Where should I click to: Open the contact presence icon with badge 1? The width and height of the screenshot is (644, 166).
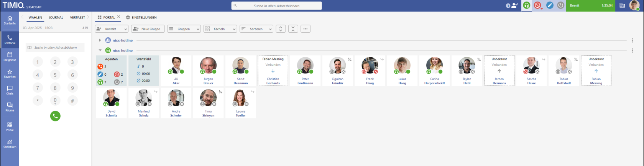click(512, 5)
